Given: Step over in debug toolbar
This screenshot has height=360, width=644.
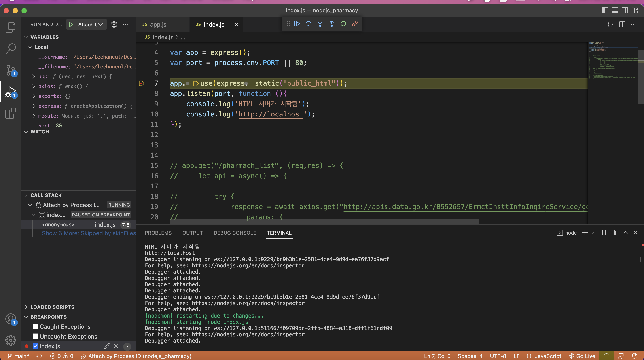Looking at the screenshot, I should [x=309, y=24].
